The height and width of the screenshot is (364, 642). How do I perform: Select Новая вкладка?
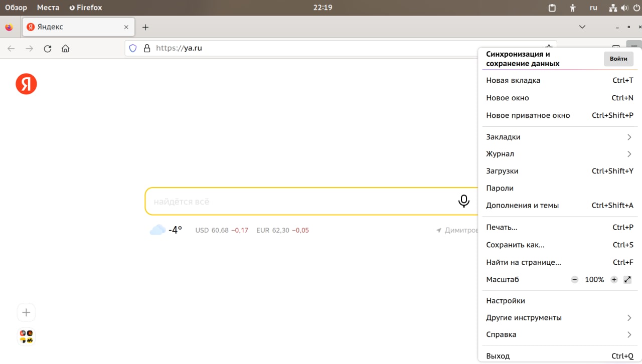tap(559, 80)
